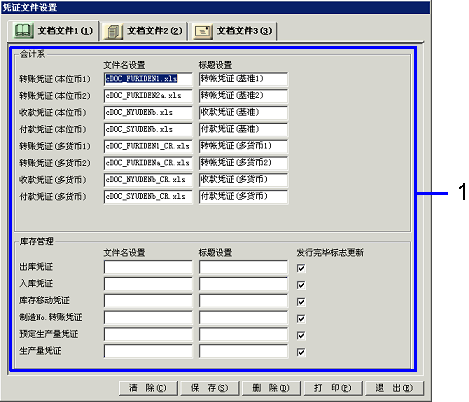This screenshot has height=402, width=469.
Task: Click the document pages icon on 文档文件2 tab
Action: click(x=113, y=32)
